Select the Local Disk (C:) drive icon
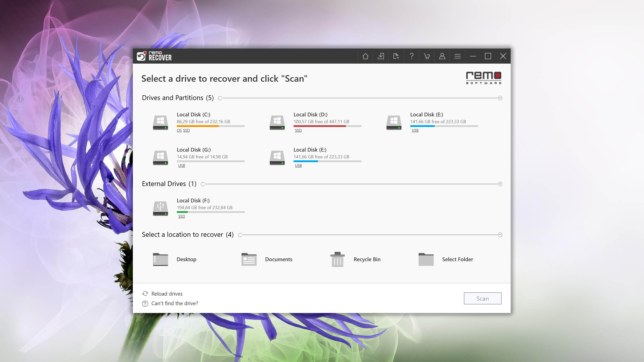Screen dimensions: 644x362 tap(160, 122)
